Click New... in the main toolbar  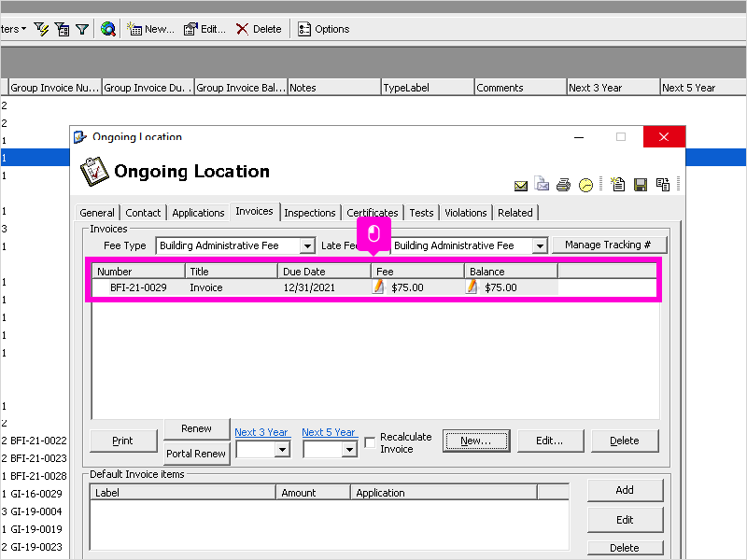[150, 30]
